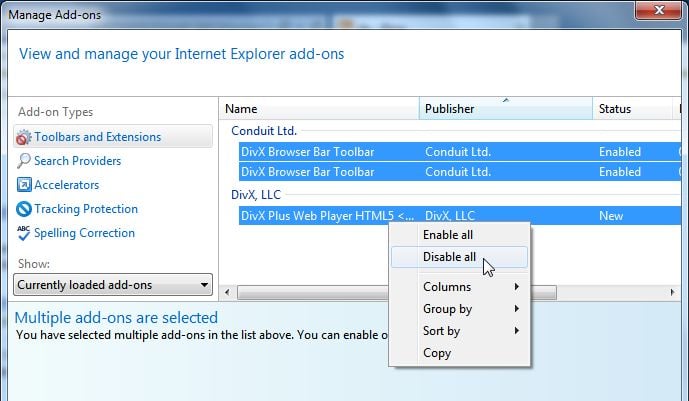Image resolution: width=689 pixels, height=401 pixels.
Task: Click the Tracking Protection blocked-circle icon
Action: pos(24,209)
